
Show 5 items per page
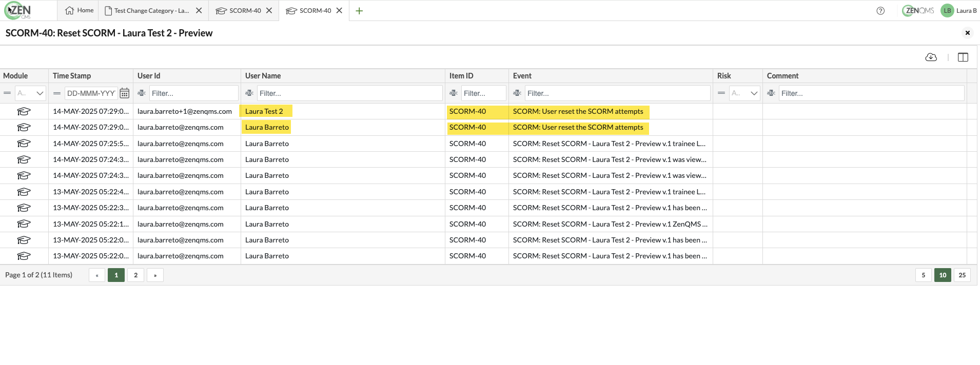(x=924, y=275)
